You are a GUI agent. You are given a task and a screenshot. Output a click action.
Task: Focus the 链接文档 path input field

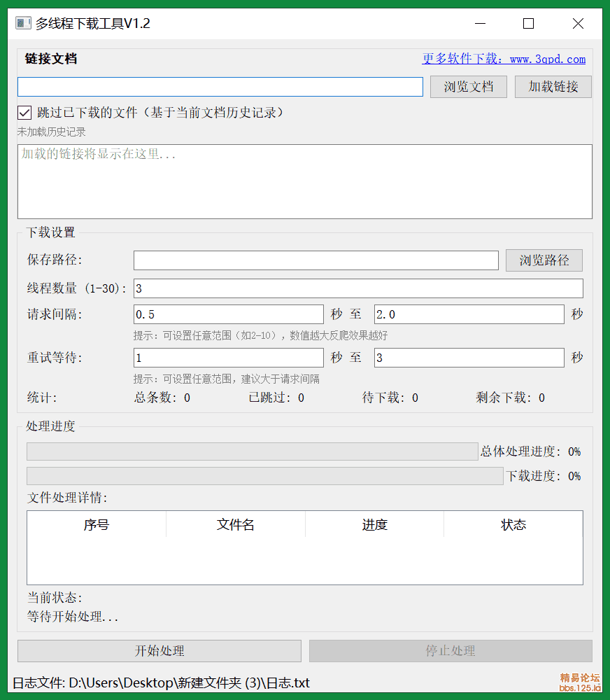coord(220,87)
